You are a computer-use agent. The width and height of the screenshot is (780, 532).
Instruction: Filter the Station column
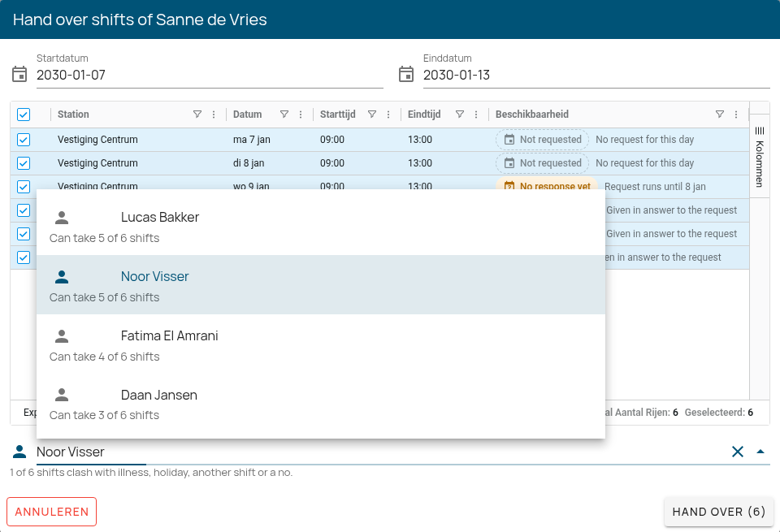[x=197, y=115]
